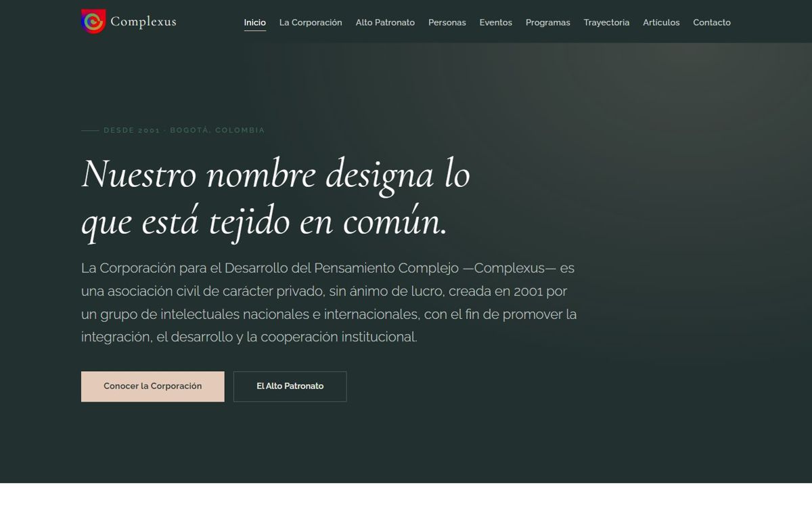Open the Eventos menu link
The height and width of the screenshot is (508, 812).
tap(496, 22)
